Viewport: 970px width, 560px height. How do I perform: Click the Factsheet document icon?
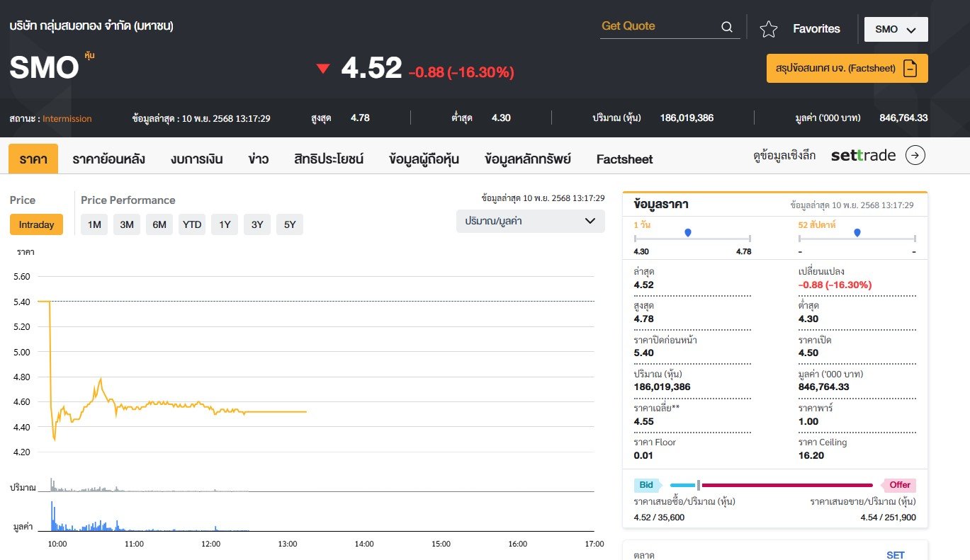click(910, 69)
